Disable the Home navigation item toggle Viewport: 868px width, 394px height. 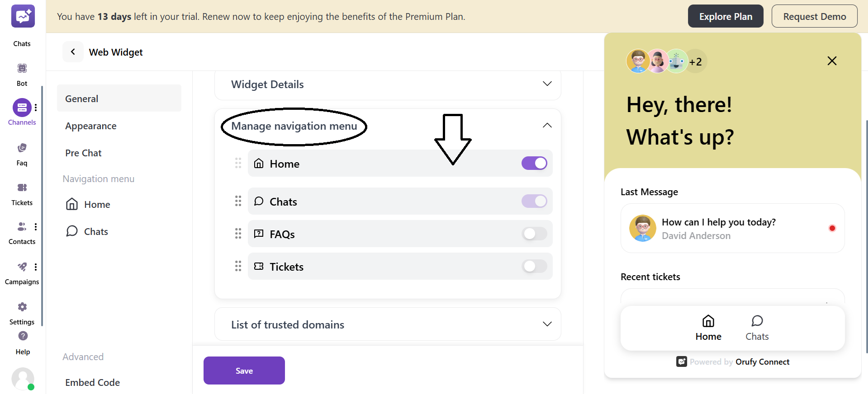click(x=534, y=163)
